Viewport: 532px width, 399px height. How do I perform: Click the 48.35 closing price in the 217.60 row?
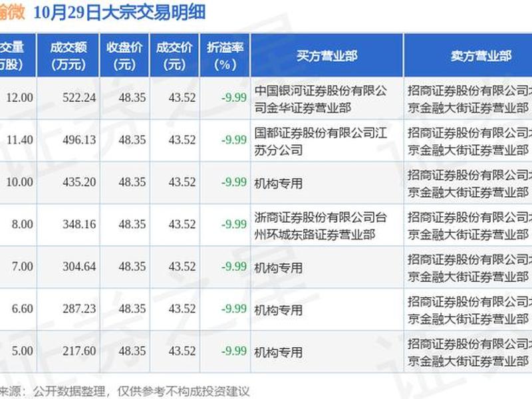132,351
